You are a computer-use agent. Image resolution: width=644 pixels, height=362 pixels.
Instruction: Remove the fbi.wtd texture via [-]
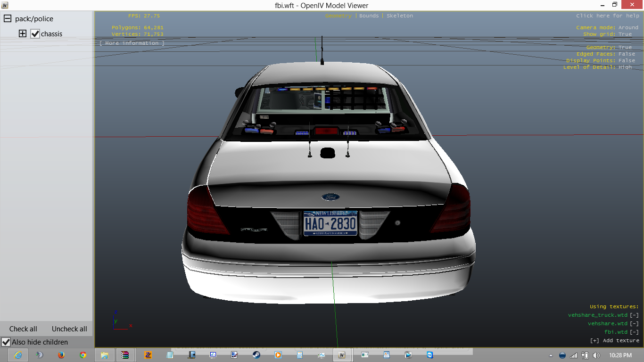tap(634, 332)
